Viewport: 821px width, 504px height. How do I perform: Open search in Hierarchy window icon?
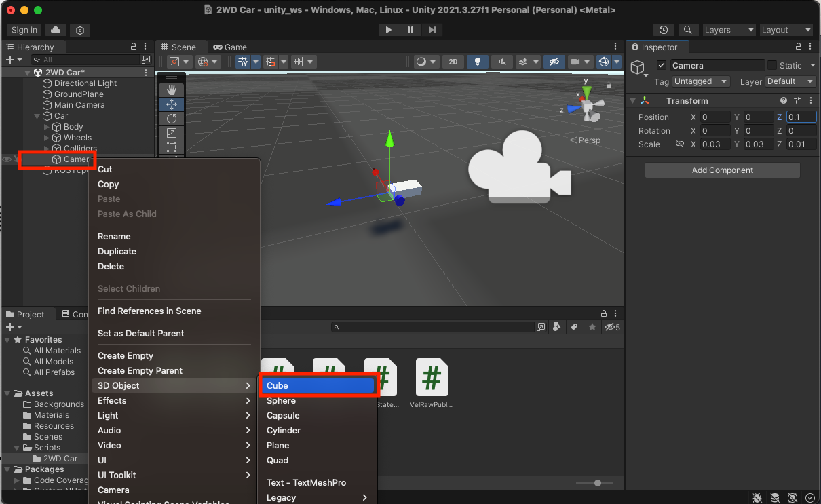(x=145, y=60)
